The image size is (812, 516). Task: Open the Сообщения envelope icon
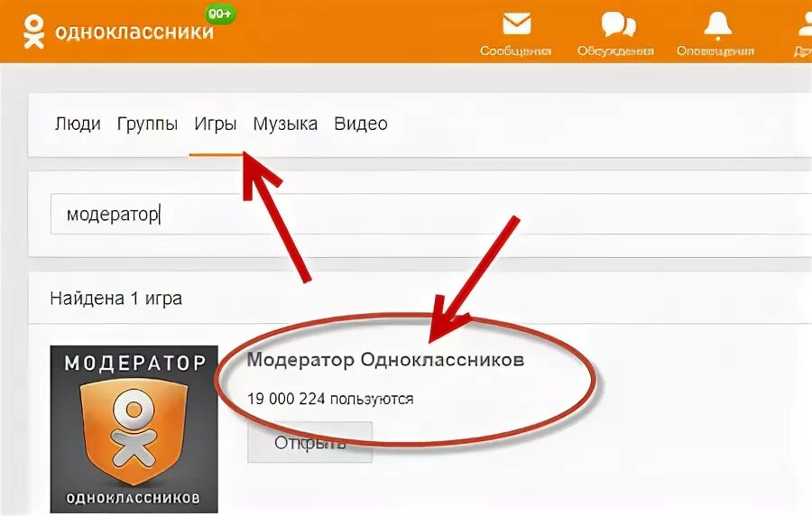point(516,23)
